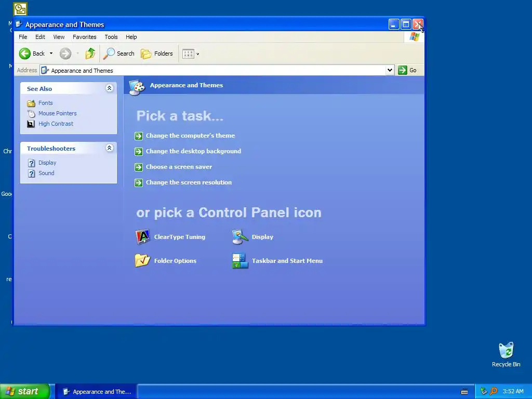
Task: Click the Display label in Control Panel icons
Action: click(262, 237)
